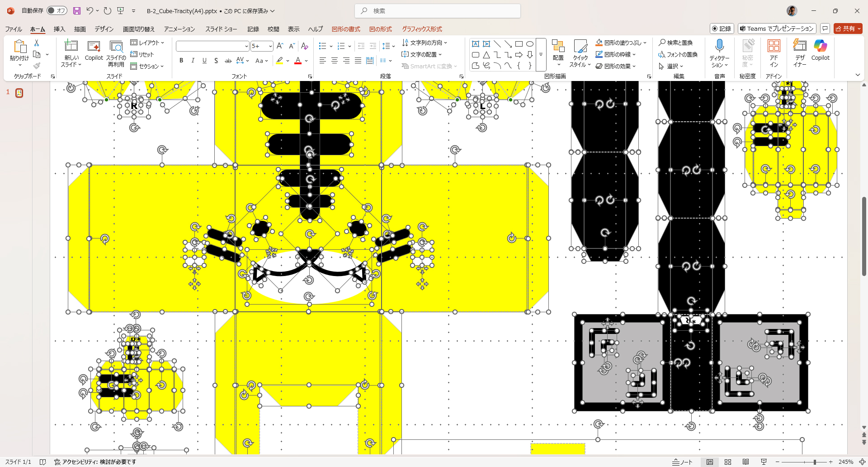The image size is (868, 467).
Task: Click 検索と置換 button
Action: coord(676,43)
